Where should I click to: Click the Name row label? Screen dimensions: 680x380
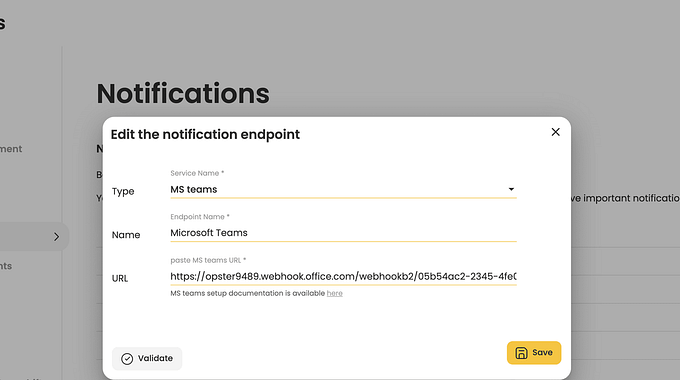[126, 235]
